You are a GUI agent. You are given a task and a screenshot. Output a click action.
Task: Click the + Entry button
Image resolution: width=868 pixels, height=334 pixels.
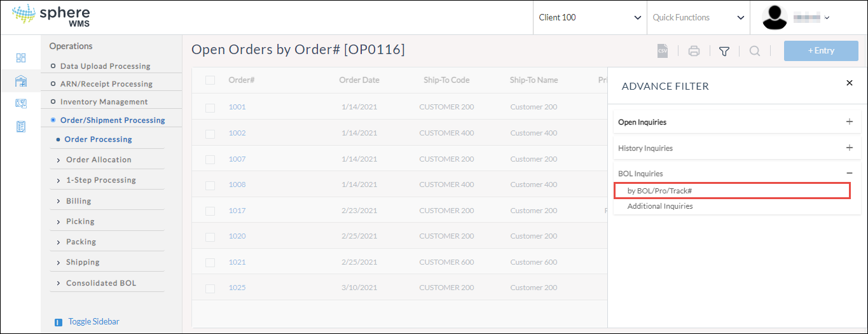coord(821,51)
